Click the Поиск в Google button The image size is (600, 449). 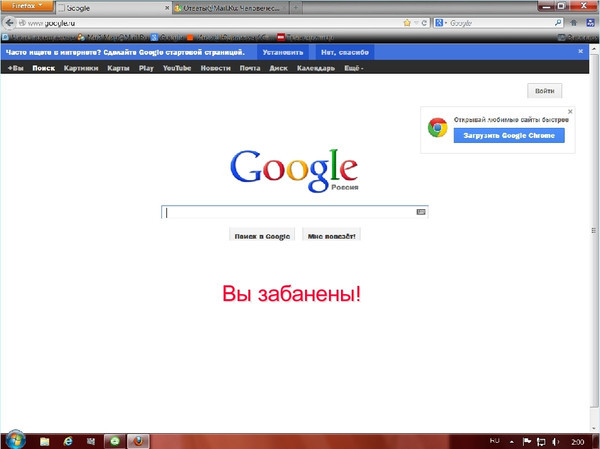click(262, 236)
